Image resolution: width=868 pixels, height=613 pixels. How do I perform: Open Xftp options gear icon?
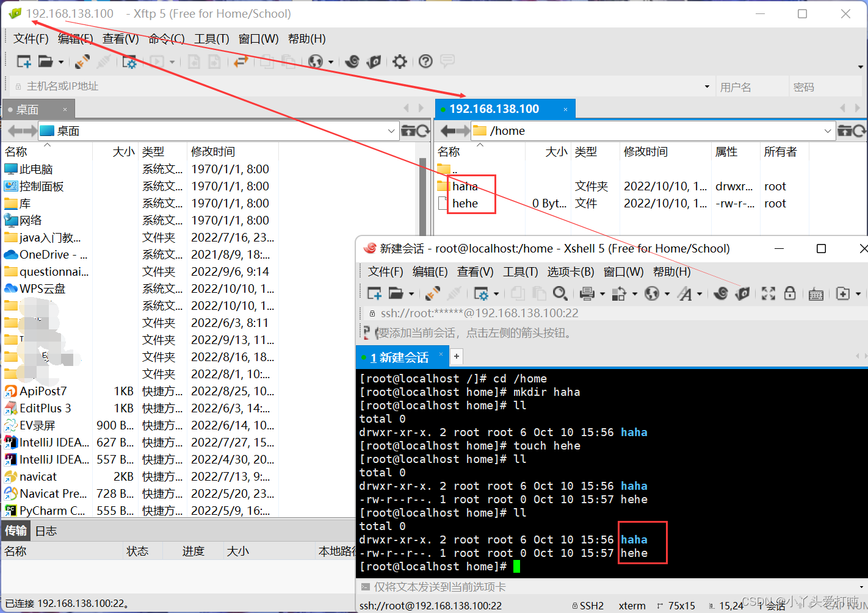[400, 62]
